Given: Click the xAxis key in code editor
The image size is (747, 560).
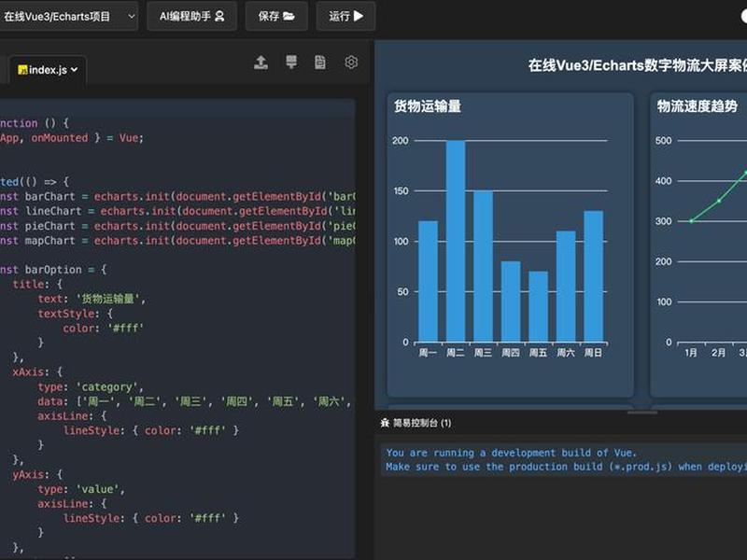Looking at the screenshot, I should coord(28,371).
